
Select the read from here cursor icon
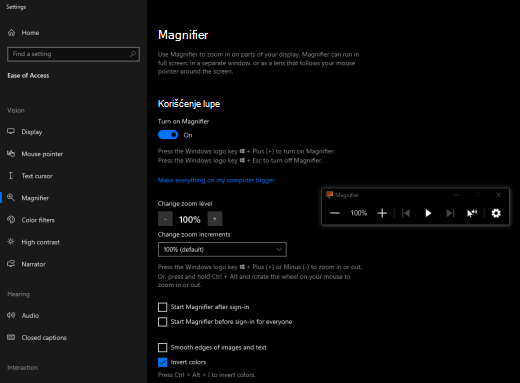(x=472, y=213)
